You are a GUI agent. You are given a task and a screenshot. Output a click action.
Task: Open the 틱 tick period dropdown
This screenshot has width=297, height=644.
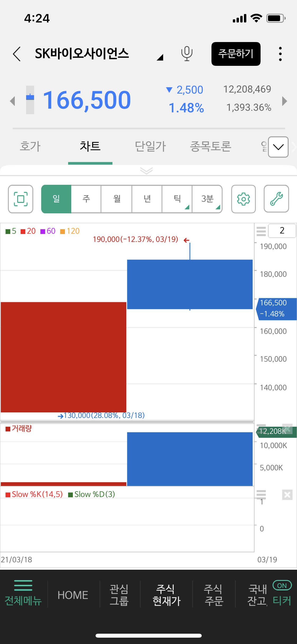(x=177, y=199)
